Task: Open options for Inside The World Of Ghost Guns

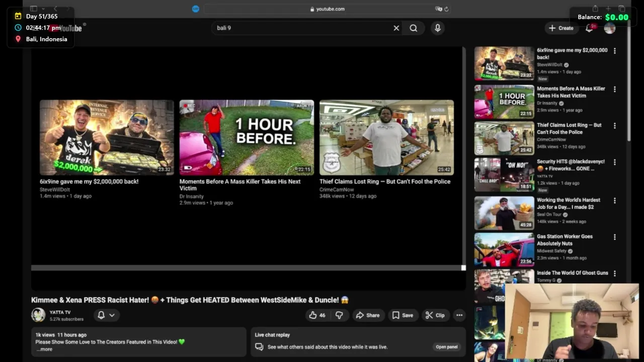Action: point(614,274)
